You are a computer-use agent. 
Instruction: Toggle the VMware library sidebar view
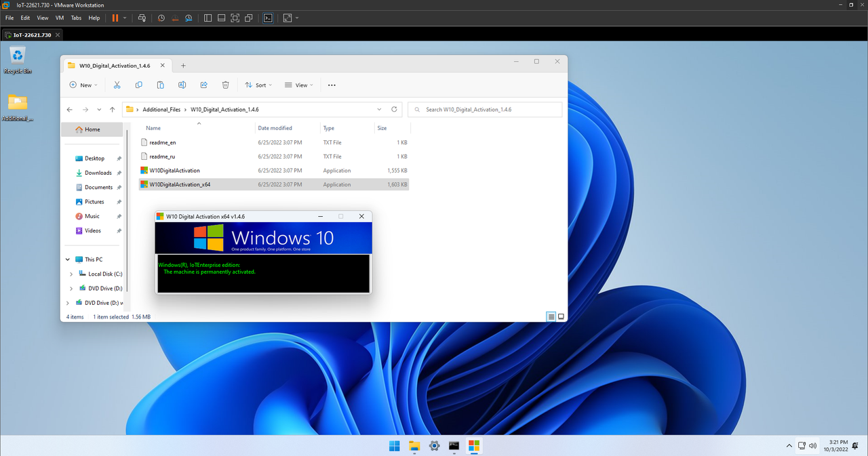(x=208, y=18)
